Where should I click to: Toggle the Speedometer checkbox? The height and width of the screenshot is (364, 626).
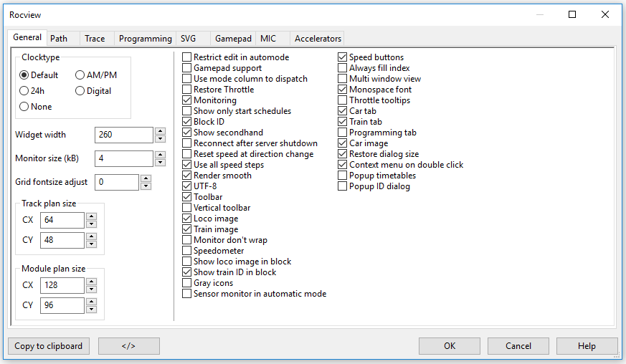(187, 251)
